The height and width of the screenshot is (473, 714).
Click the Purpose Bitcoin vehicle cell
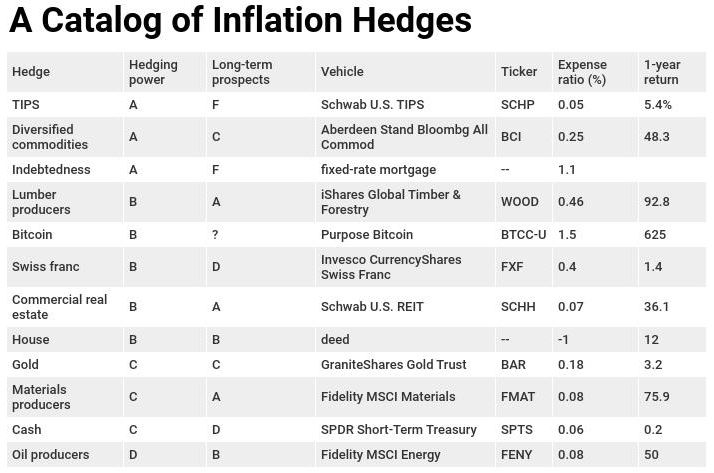(367, 235)
